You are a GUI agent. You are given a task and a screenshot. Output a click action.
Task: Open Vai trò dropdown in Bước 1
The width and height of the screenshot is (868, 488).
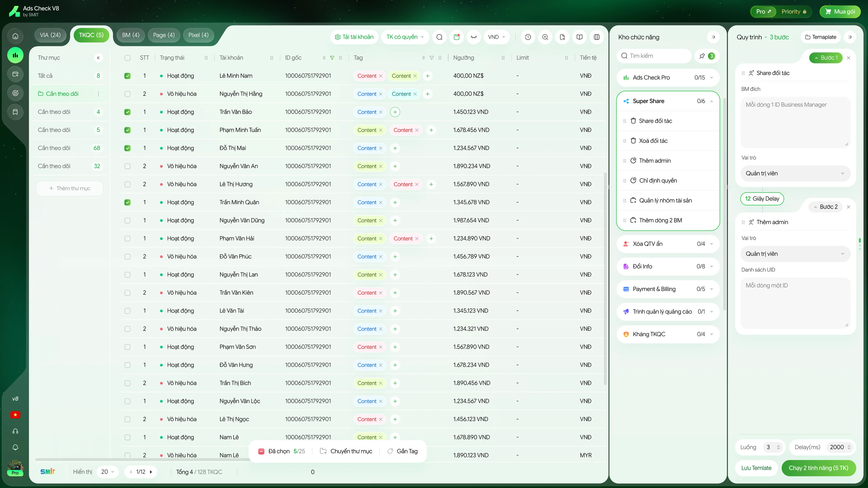point(795,174)
